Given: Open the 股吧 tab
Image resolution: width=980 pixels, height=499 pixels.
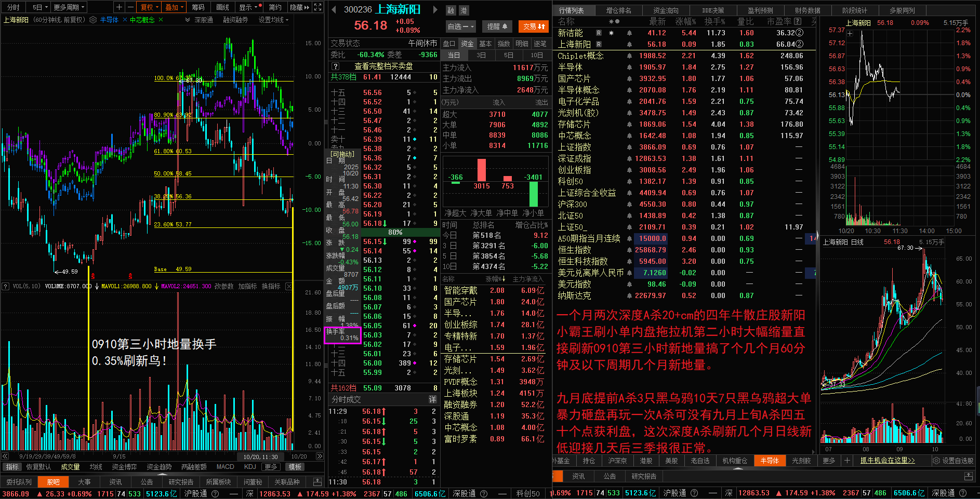Looking at the screenshot, I should [x=54, y=482].
